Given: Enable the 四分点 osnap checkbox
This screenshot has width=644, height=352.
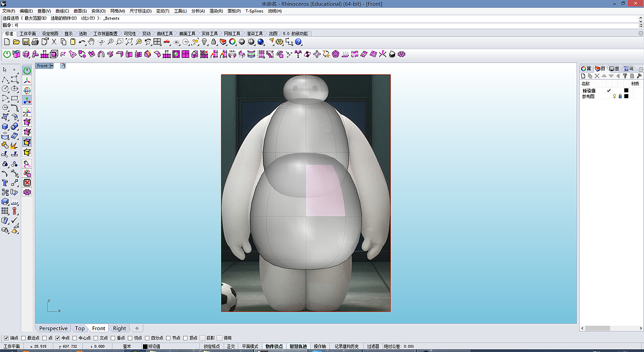Looking at the screenshot, I should 147,338.
